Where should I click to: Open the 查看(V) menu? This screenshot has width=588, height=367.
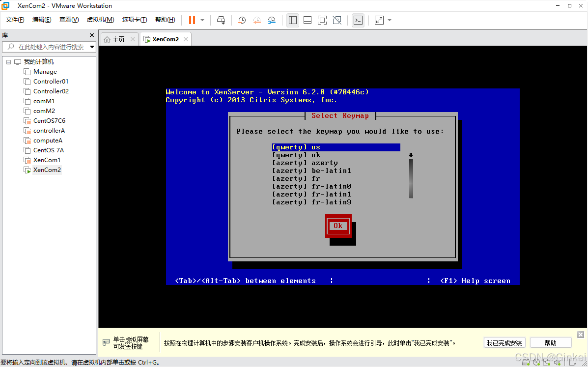(69, 20)
